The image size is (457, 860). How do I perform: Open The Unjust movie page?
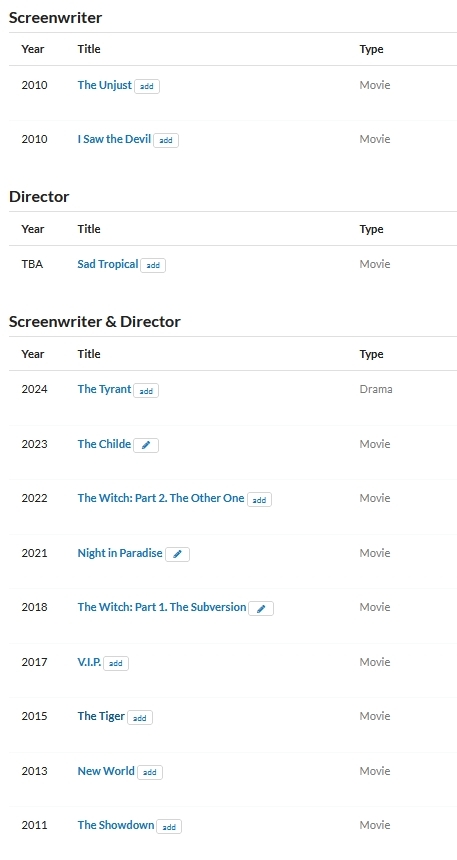(105, 85)
